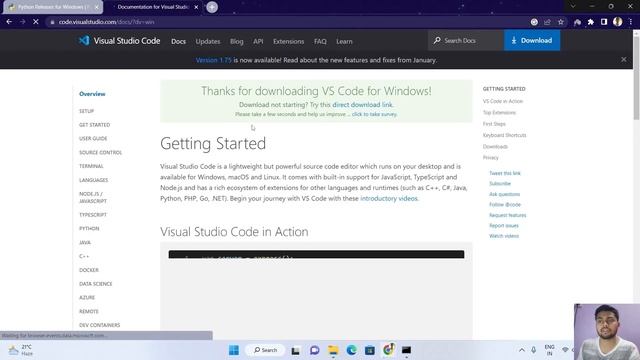Expand the JAVA sidebar section

pyautogui.click(x=85, y=242)
